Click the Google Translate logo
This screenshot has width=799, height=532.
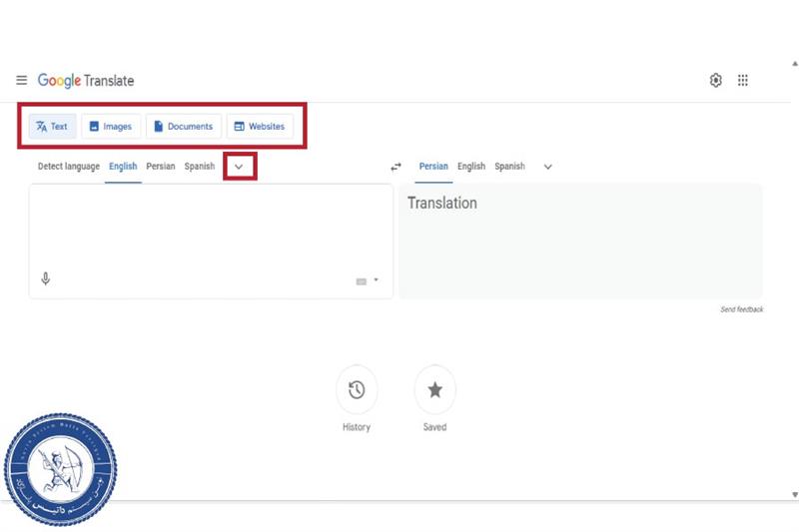click(86, 81)
